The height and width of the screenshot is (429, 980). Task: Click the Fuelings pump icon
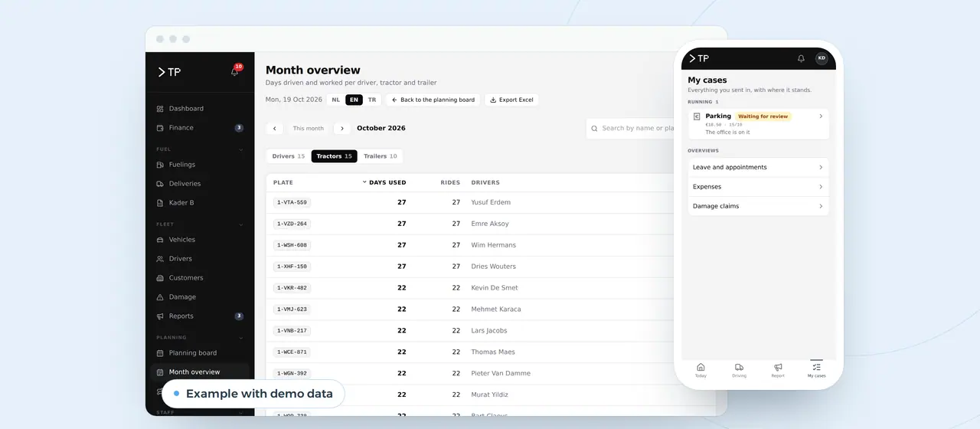(x=160, y=165)
